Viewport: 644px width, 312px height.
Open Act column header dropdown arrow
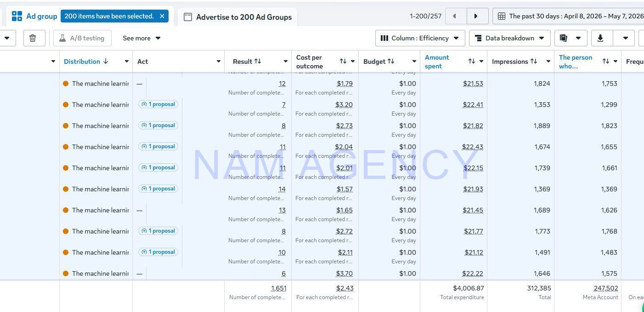(x=219, y=61)
